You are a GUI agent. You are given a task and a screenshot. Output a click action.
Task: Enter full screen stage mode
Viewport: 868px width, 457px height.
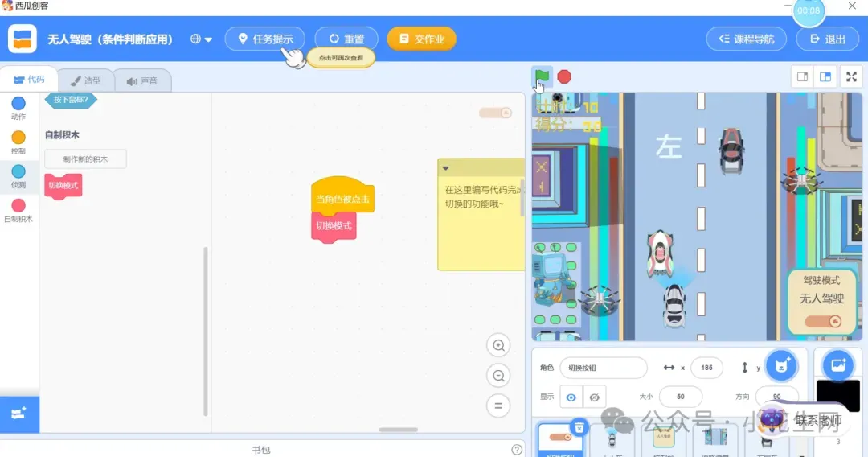pyautogui.click(x=851, y=77)
